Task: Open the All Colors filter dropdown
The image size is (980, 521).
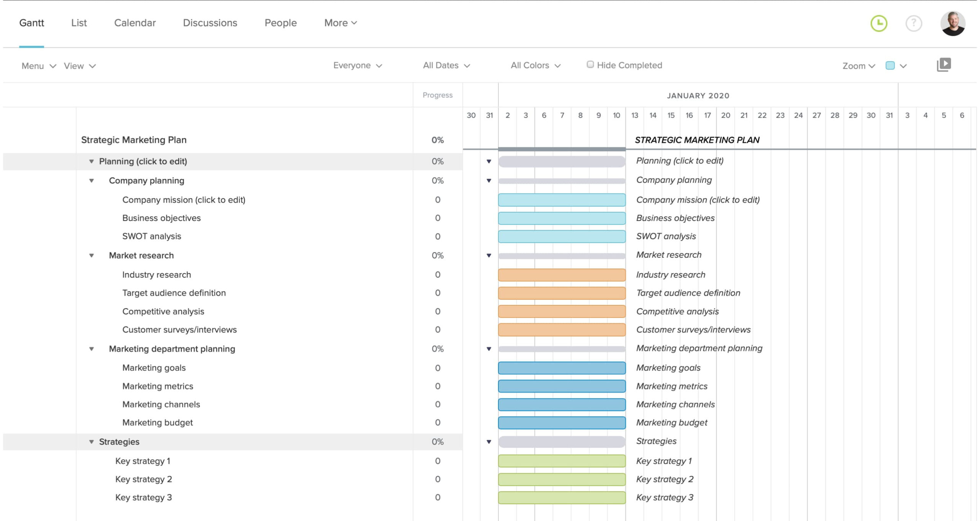Action: 535,65
